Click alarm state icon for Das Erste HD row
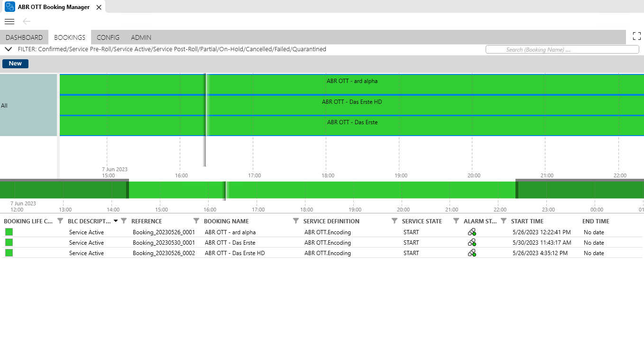This screenshot has height=358, width=644. (472, 253)
